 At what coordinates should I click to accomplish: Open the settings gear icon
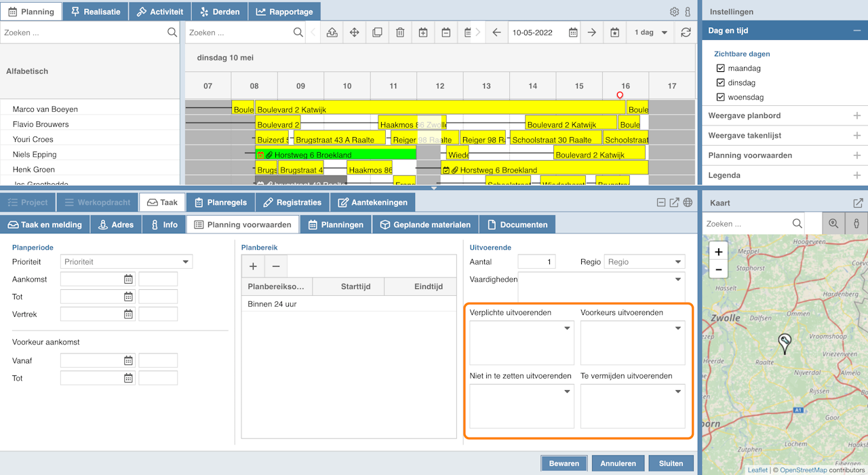pos(674,12)
